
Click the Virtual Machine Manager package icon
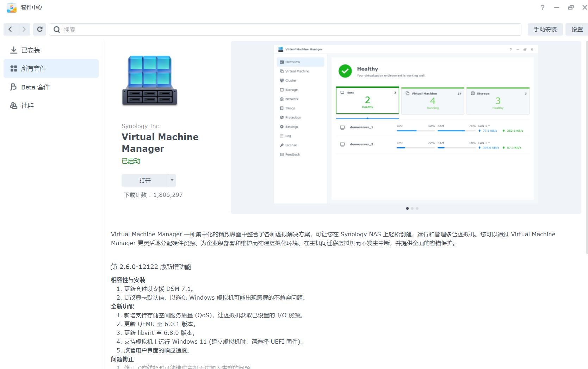(149, 81)
